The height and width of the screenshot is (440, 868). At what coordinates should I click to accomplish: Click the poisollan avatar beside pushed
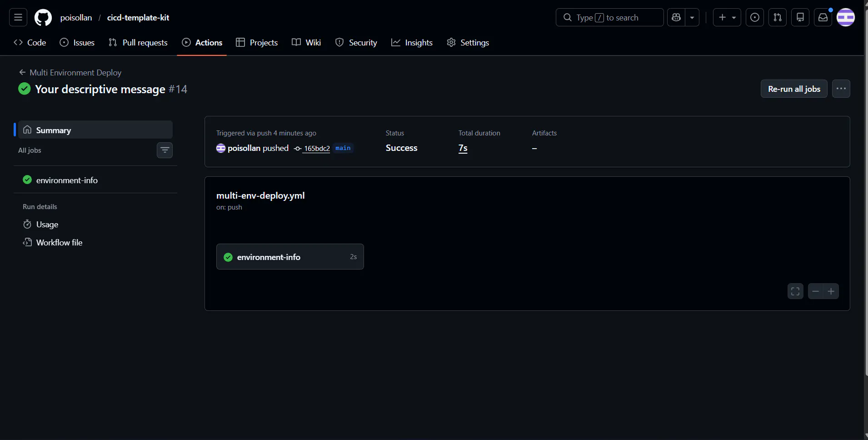[x=221, y=148]
